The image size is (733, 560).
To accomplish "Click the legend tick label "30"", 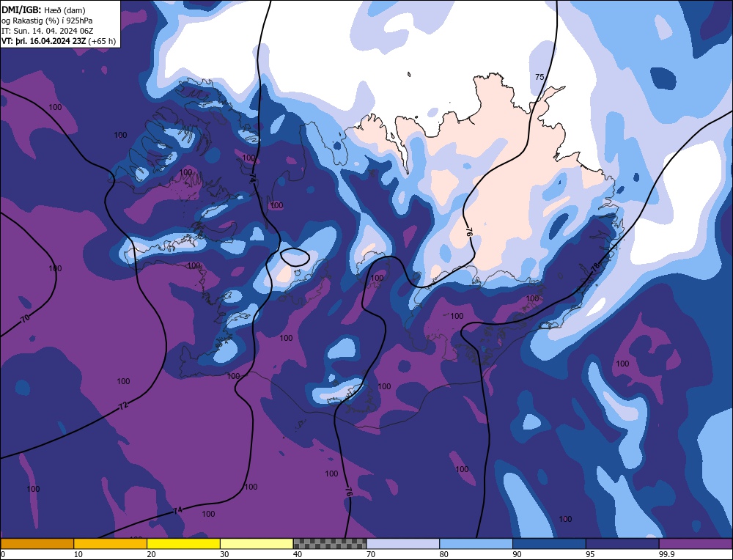I will [224, 554].
